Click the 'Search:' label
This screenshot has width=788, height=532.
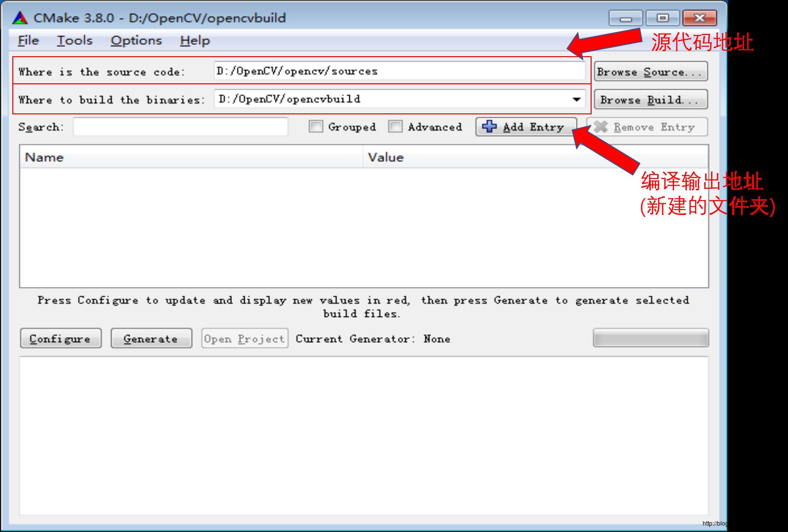41,127
